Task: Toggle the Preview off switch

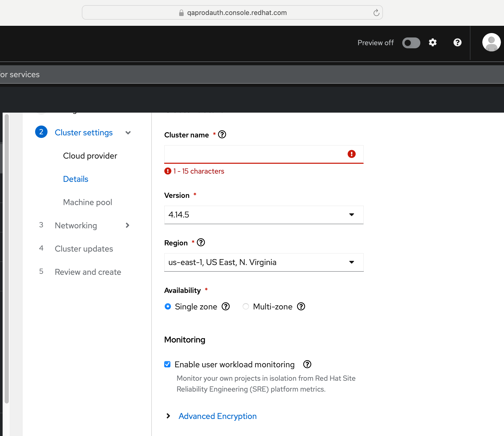Action: tap(411, 43)
